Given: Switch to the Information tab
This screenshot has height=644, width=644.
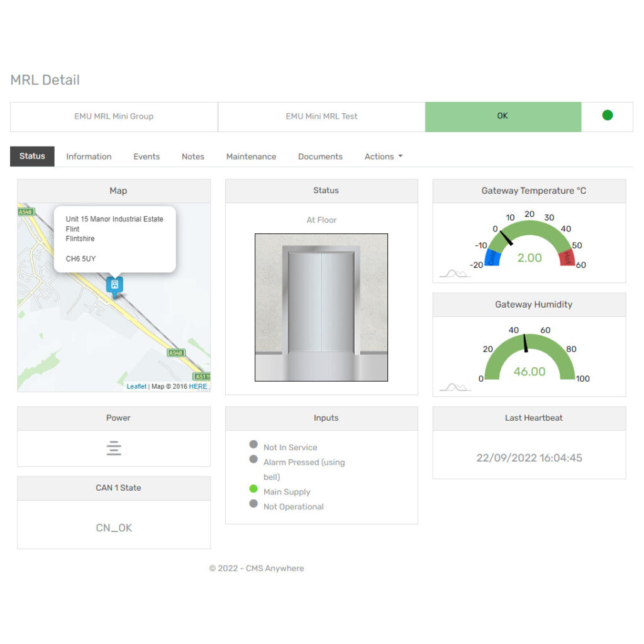Looking at the screenshot, I should point(89,157).
